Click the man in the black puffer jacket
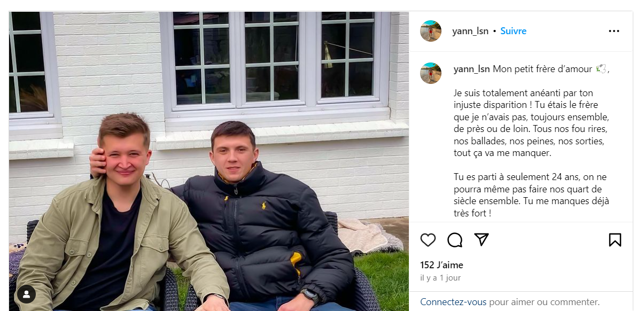This screenshot has height=311, width=644. point(267,224)
